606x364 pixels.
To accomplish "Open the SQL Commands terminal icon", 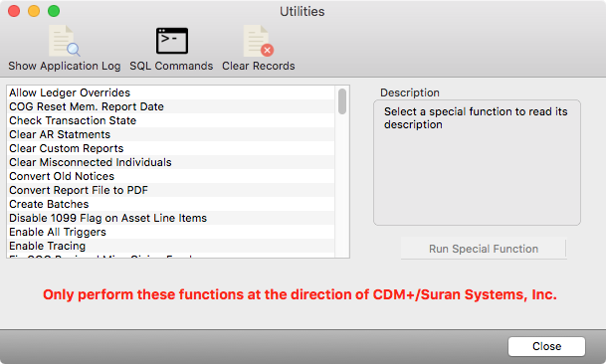I will pyautogui.click(x=171, y=41).
